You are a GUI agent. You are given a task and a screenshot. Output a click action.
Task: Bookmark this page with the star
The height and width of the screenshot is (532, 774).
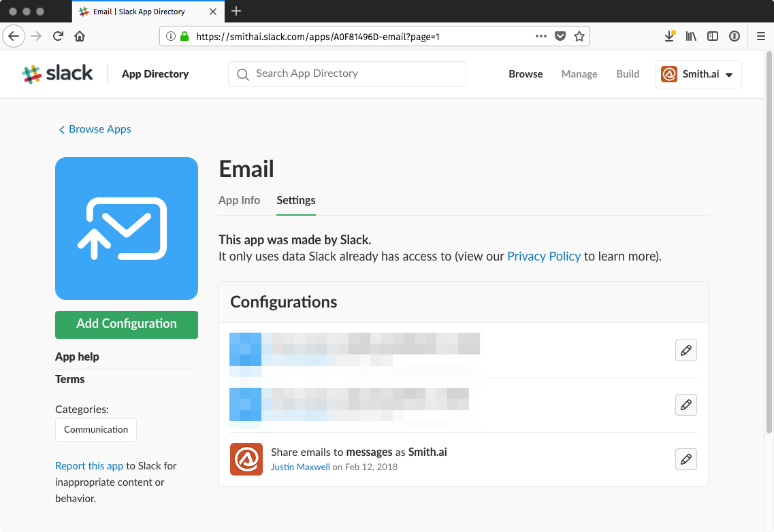(x=579, y=36)
